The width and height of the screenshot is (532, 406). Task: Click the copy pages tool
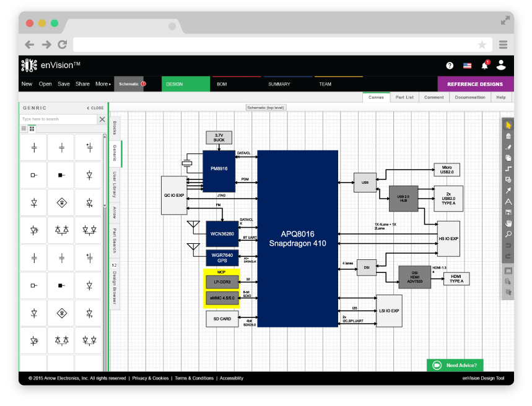click(x=508, y=158)
